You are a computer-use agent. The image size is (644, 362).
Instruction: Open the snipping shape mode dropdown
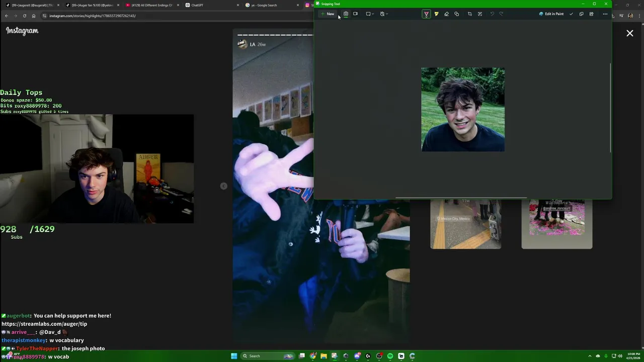(x=370, y=14)
